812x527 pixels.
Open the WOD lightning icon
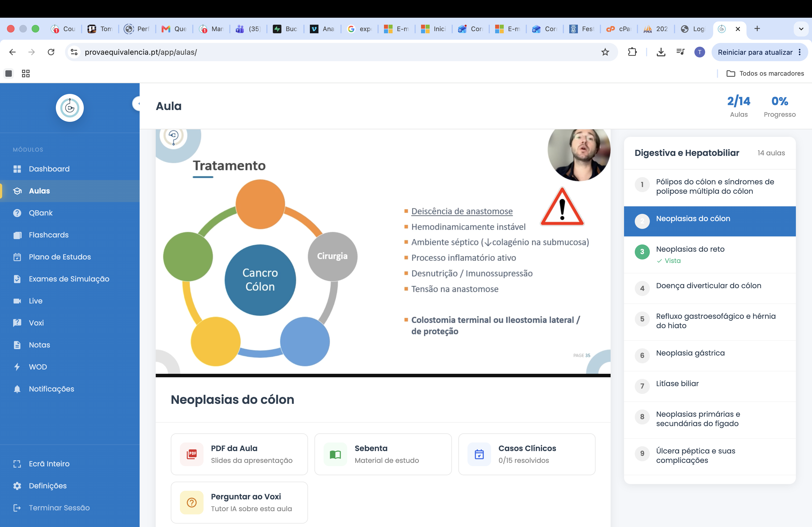17,367
